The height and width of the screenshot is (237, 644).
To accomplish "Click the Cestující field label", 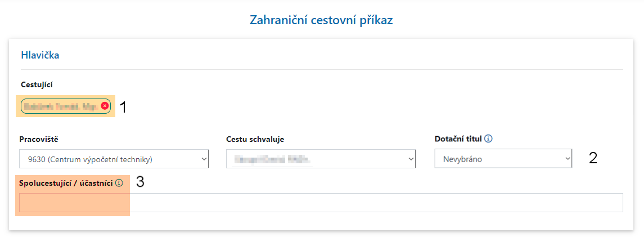I will tap(37, 84).
